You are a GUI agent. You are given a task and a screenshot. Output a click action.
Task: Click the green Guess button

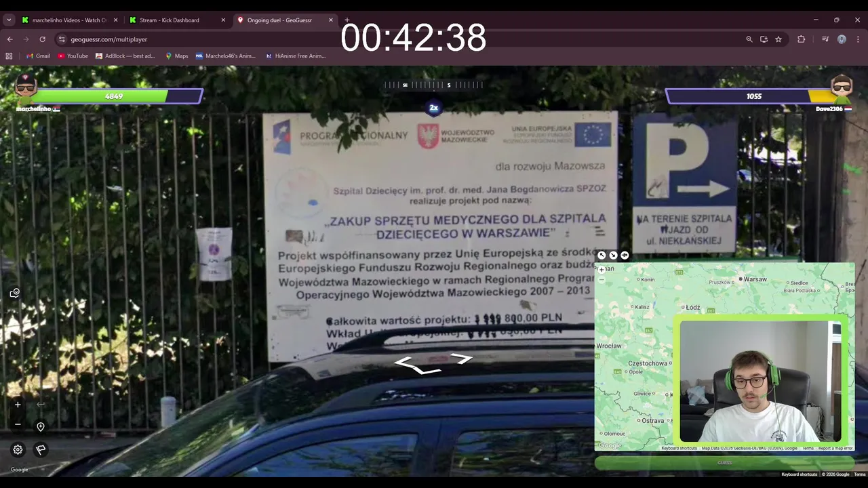coord(724,463)
